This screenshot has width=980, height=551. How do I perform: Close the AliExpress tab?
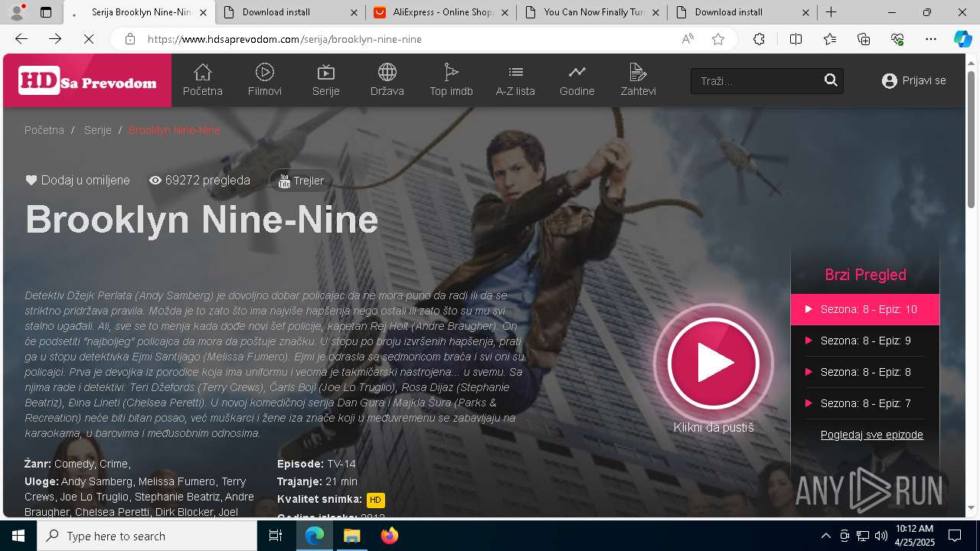504,12
